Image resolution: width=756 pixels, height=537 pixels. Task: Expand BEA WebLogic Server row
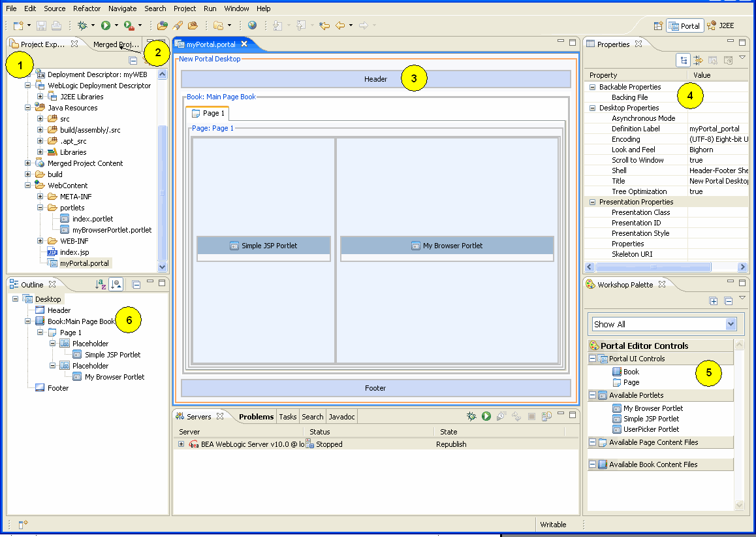pos(181,444)
